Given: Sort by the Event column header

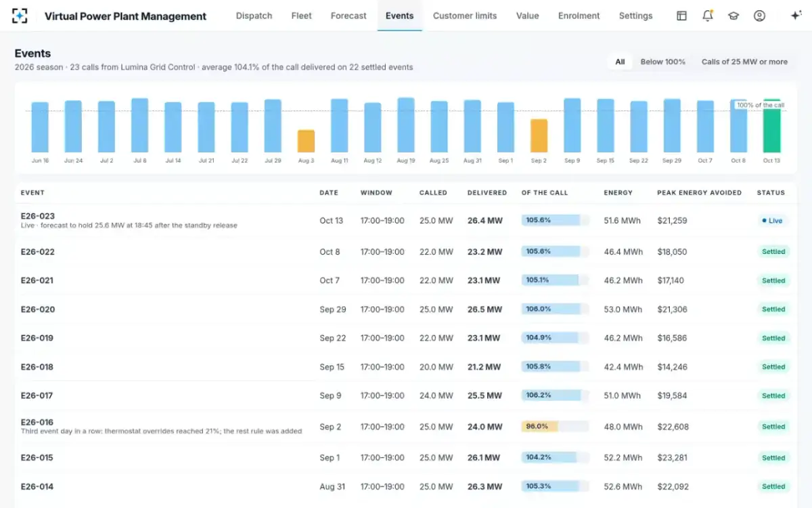Looking at the screenshot, I should point(32,192).
